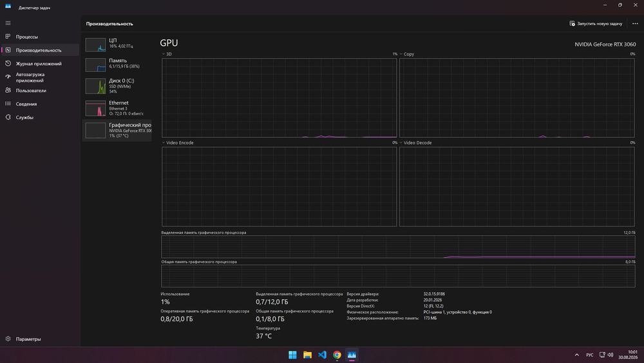This screenshot has height=363, width=644.
Task: Click the Журнал приложений history icon
Action: point(8,63)
